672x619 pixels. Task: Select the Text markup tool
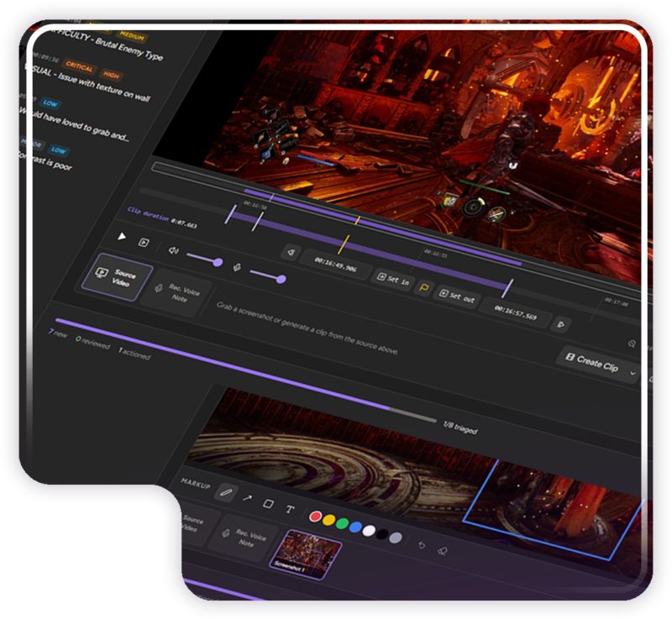[x=290, y=509]
